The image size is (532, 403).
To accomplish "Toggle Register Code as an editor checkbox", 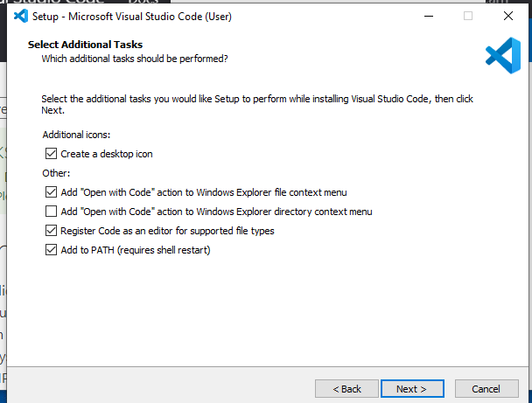I will tap(51, 231).
